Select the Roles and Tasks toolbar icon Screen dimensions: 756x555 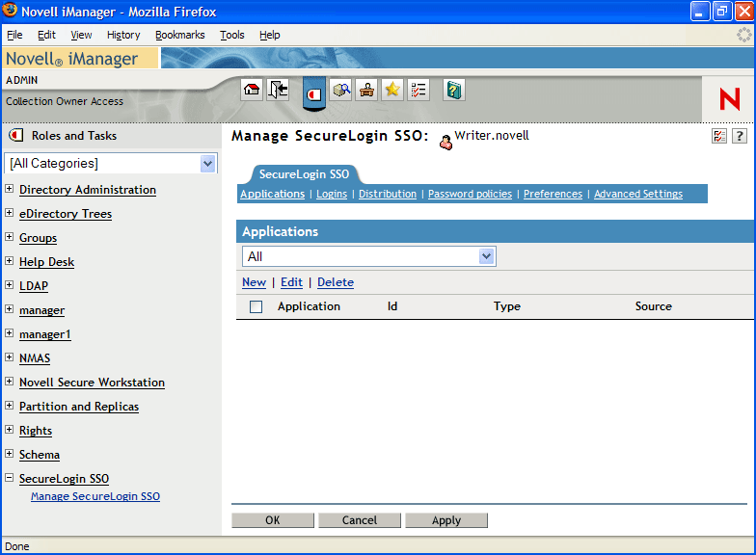click(314, 93)
